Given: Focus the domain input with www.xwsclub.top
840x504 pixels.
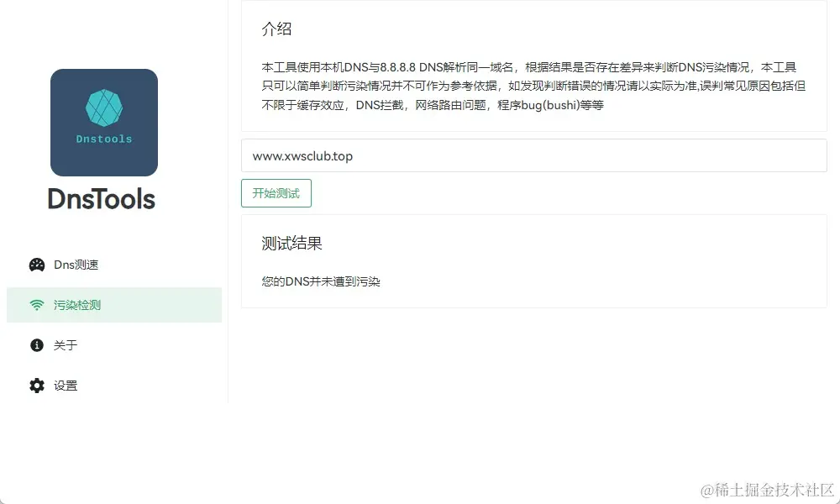Looking at the screenshot, I should click(533, 156).
